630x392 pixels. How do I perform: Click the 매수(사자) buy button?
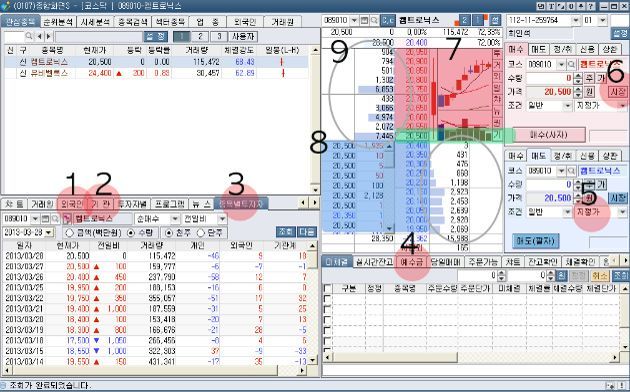pyautogui.click(x=549, y=135)
